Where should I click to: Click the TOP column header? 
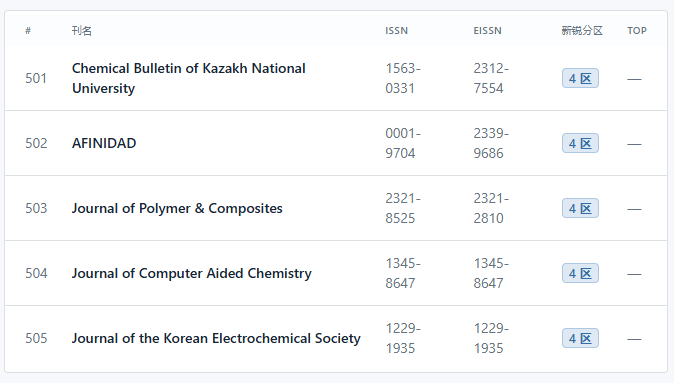click(637, 31)
